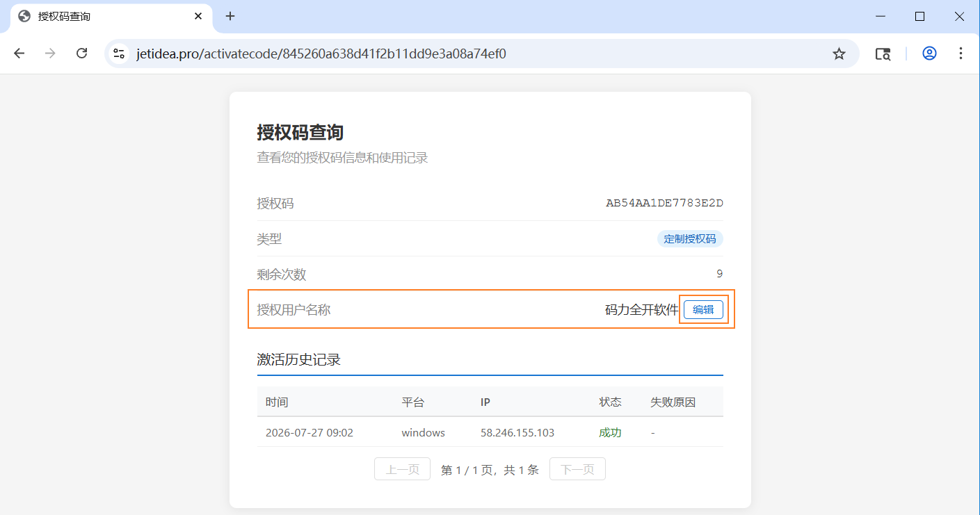Click the 编辑 button

(x=703, y=310)
